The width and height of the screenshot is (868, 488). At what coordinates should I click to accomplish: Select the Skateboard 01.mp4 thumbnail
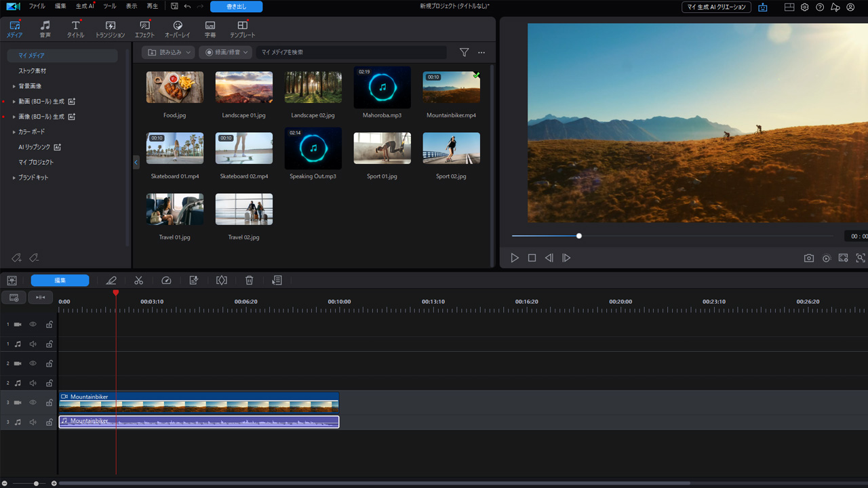click(x=175, y=148)
